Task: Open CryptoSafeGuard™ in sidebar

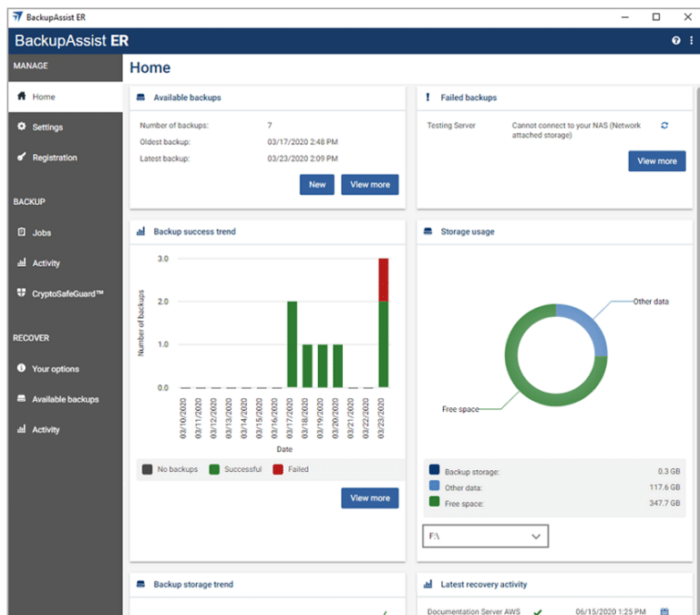Action: [x=66, y=293]
